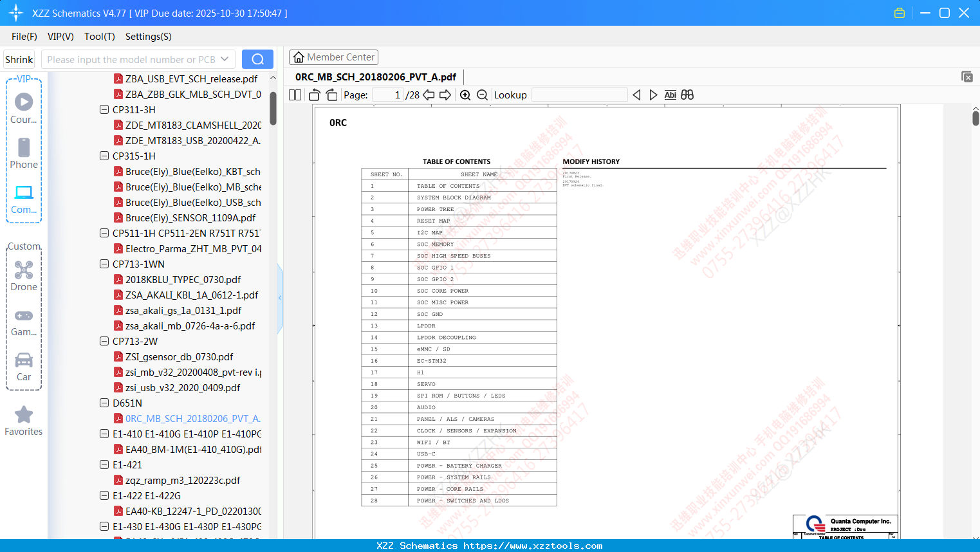Rotate the page clockwise
980x552 pixels.
(332, 95)
